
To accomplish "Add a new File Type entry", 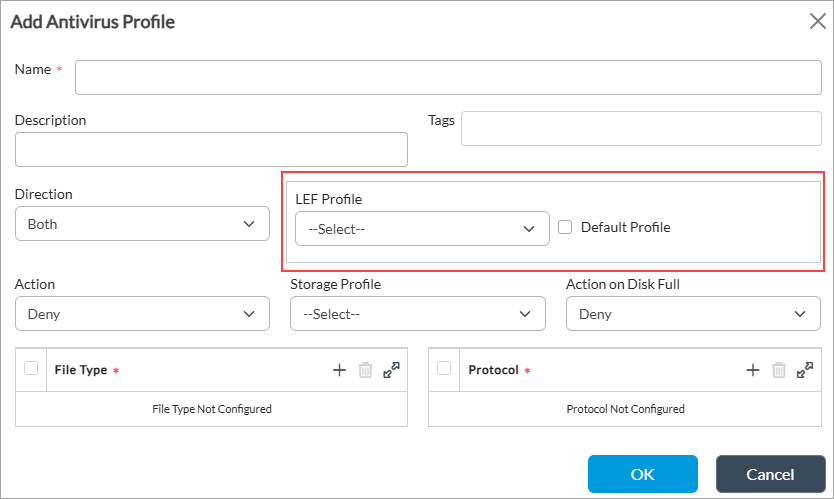I will click(x=339, y=370).
